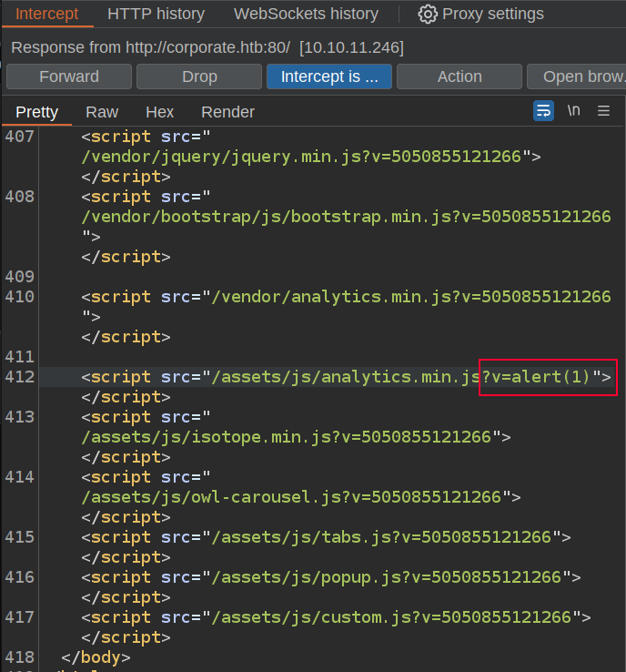Screen dimensions: 626x672
Task: Show response in Hex view
Action: pos(159,112)
